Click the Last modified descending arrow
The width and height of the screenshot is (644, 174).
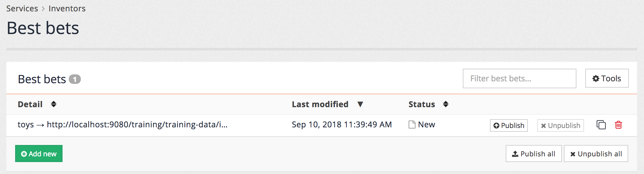pyautogui.click(x=360, y=104)
